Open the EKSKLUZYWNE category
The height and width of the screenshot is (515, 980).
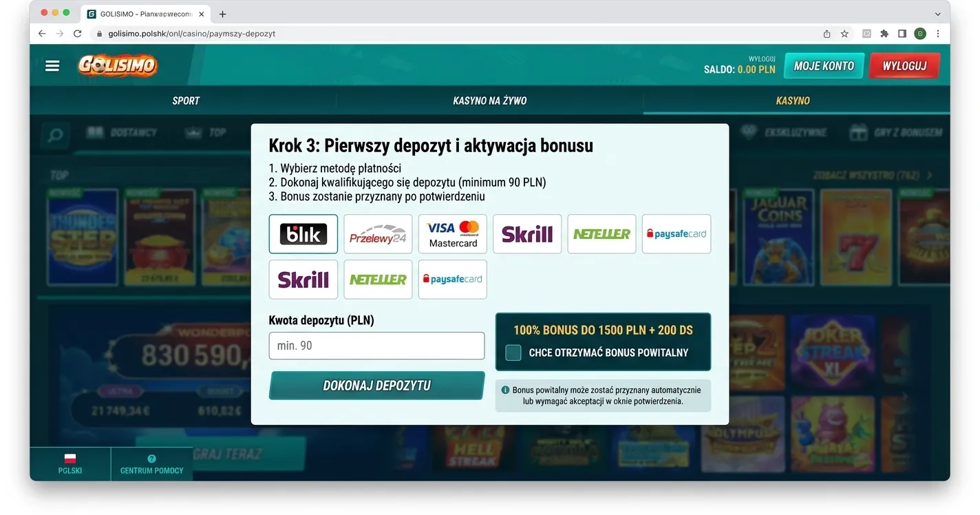point(783,132)
